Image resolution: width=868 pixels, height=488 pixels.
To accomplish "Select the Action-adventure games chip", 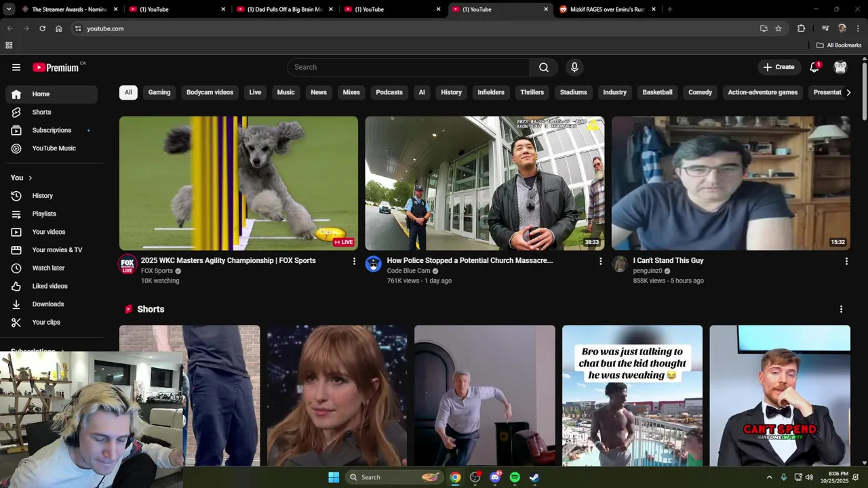I will pyautogui.click(x=763, y=92).
